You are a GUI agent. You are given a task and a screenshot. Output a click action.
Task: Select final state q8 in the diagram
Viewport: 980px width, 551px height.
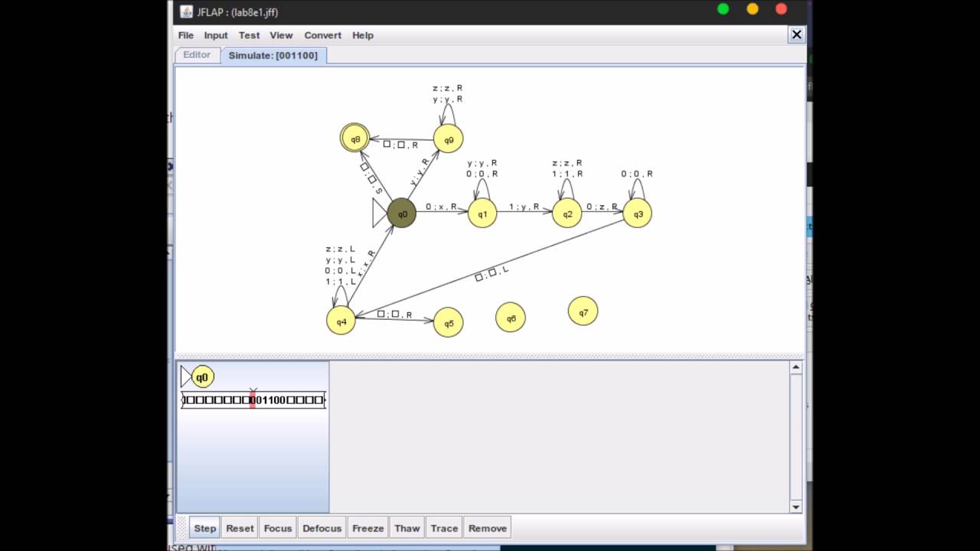point(355,139)
